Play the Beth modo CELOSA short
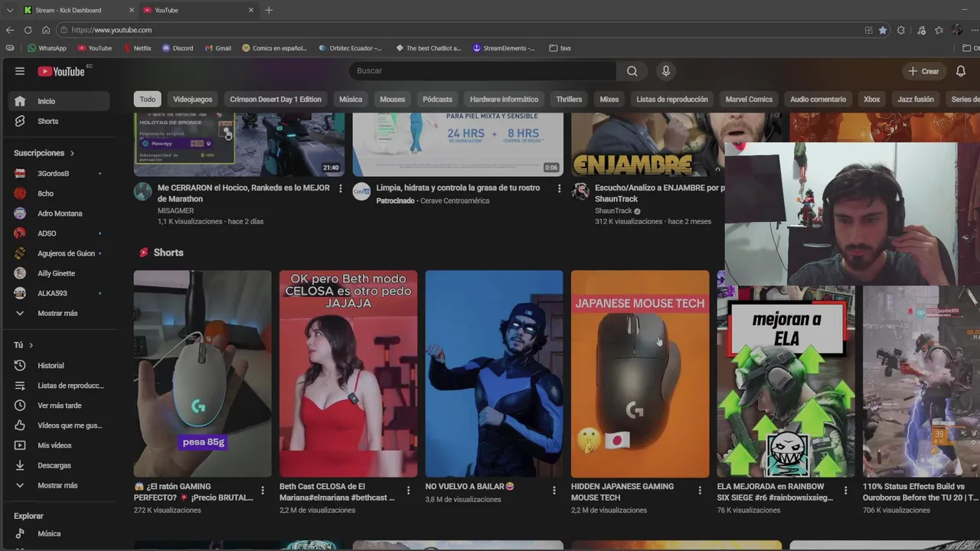This screenshot has width=980, height=551. 348,373
